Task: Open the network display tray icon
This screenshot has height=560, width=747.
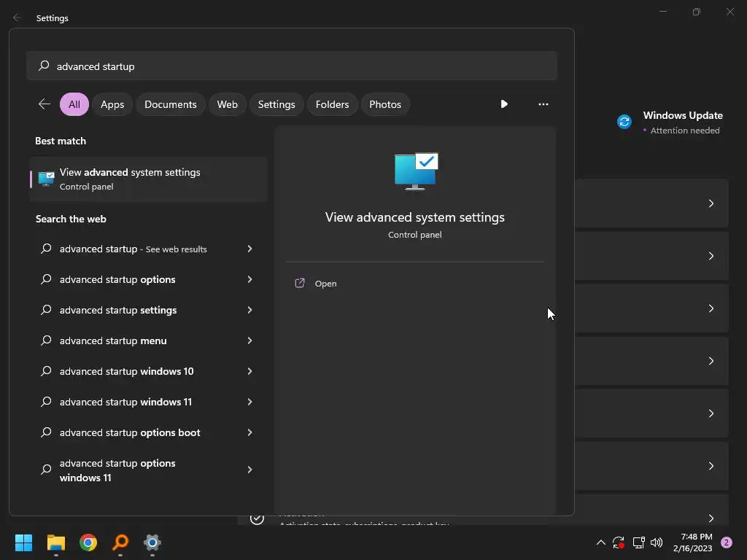Action: (x=638, y=542)
